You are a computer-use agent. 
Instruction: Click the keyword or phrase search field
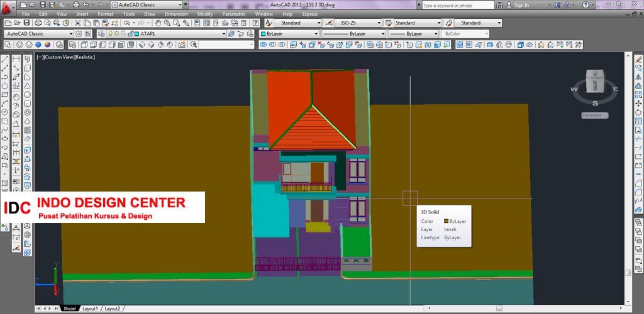coord(458,5)
